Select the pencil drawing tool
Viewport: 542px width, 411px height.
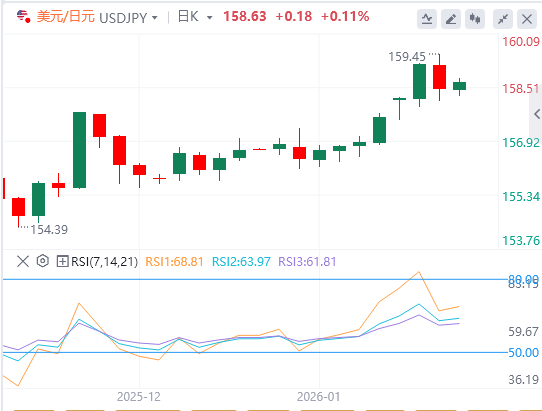pos(451,19)
